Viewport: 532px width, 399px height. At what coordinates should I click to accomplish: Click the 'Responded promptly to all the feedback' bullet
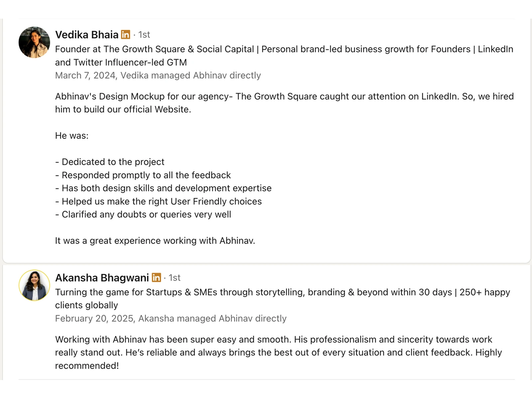143,175
